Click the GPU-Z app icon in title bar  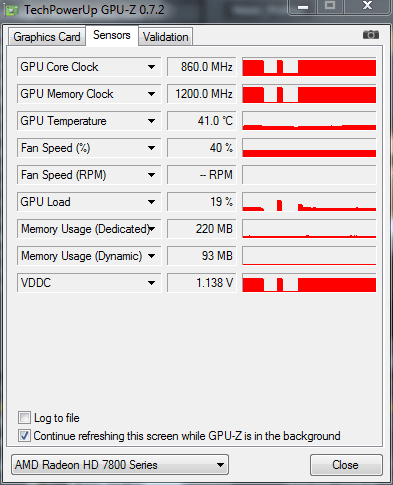(x=12, y=10)
